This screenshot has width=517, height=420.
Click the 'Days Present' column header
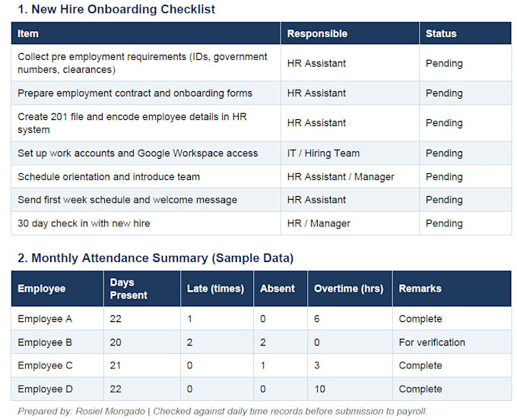tap(142, 289)
